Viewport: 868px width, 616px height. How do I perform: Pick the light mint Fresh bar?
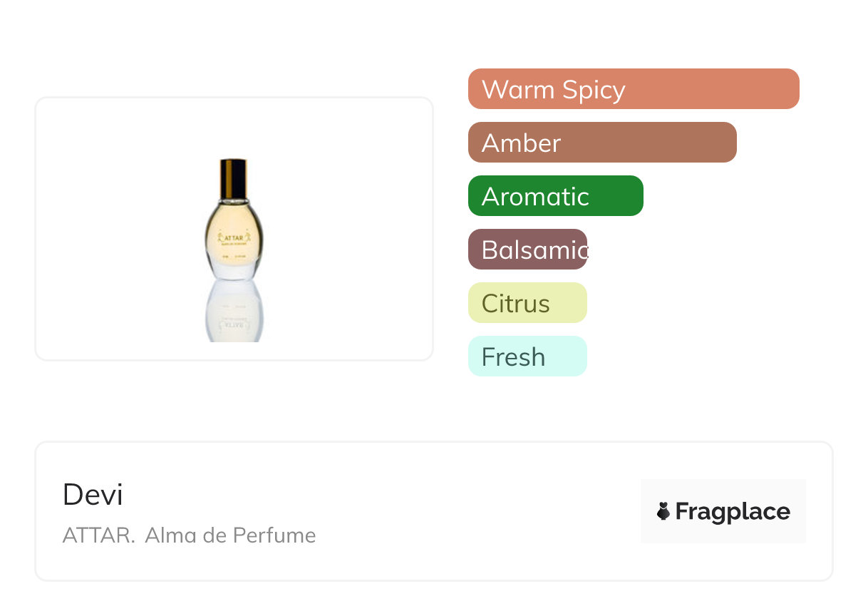527,356
